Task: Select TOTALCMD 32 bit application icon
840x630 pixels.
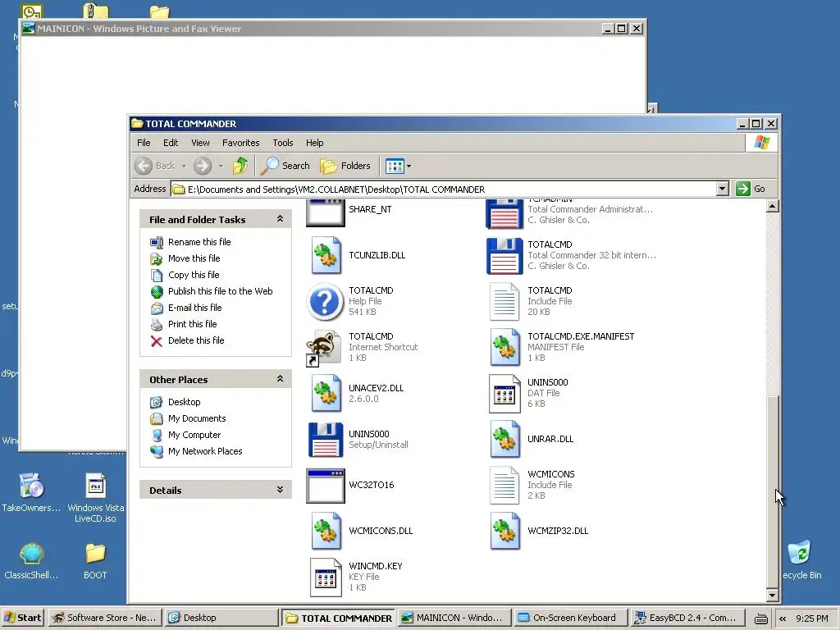Action: pyautogui.click(x=504, y=256)
